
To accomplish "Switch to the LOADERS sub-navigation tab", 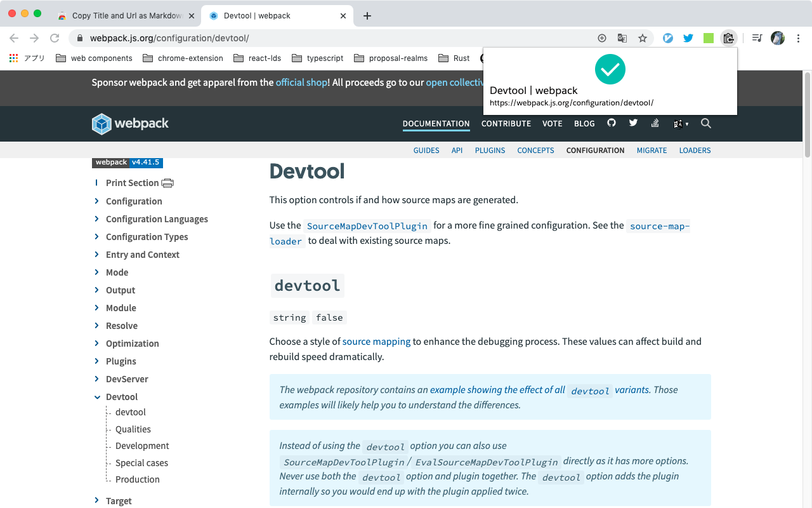I will [x=695, y=150].
